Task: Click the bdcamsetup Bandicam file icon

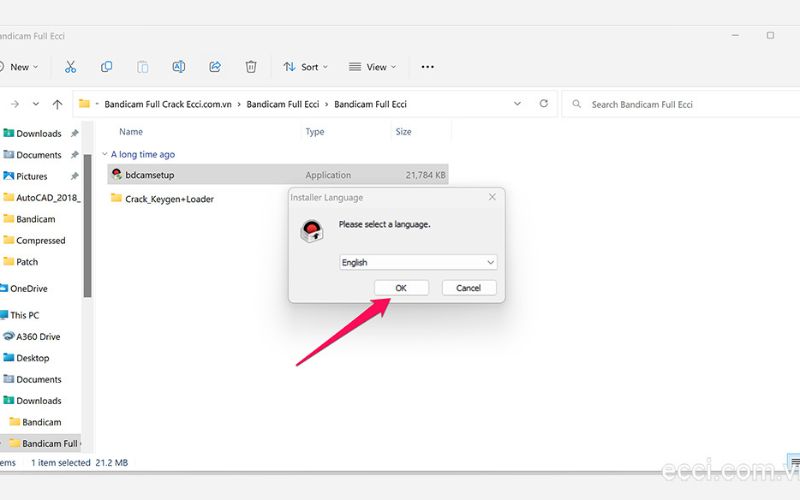Action: [117, 174]
